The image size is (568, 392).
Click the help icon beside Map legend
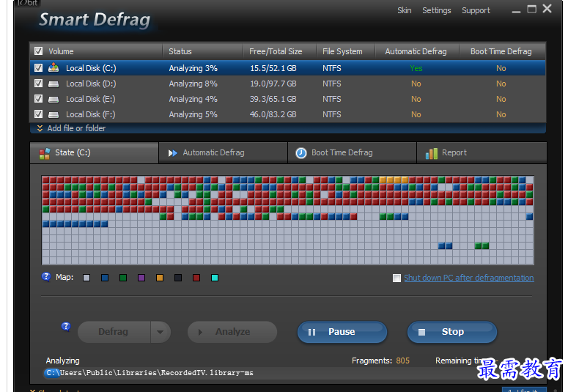(46, 277)
